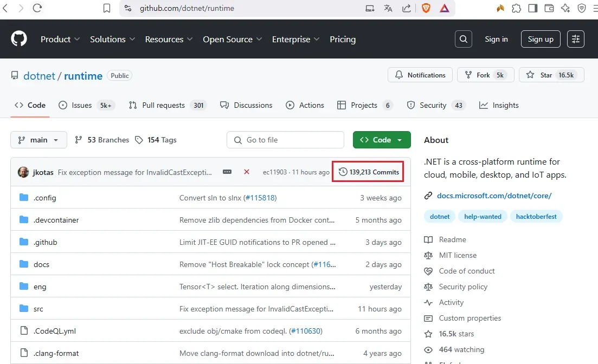Open the green Code dropdown button
The image size is (598, 364).
click(x=382, y=140)
